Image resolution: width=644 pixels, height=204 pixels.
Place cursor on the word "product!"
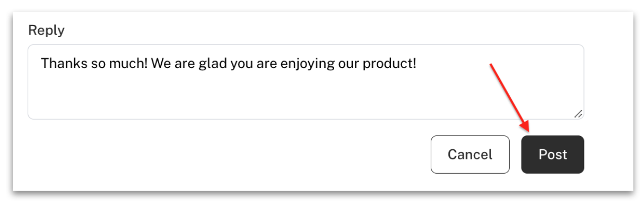click(390, 65)
